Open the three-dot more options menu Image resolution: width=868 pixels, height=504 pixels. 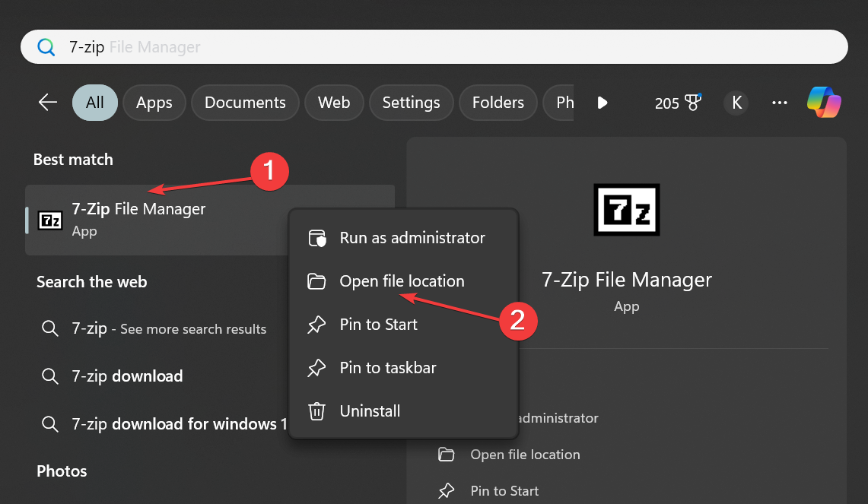(x=780, y=103)
